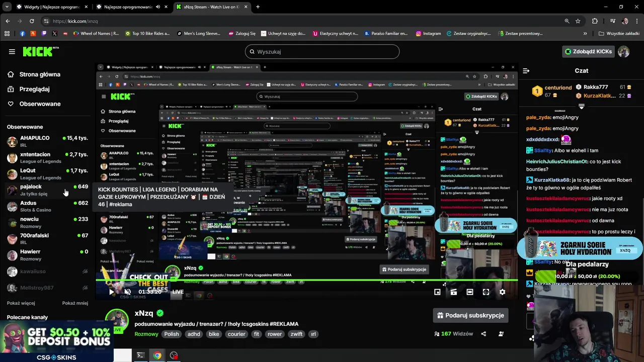Open xntentacion followed channel
Screen dimensions: 644x362
48,157
